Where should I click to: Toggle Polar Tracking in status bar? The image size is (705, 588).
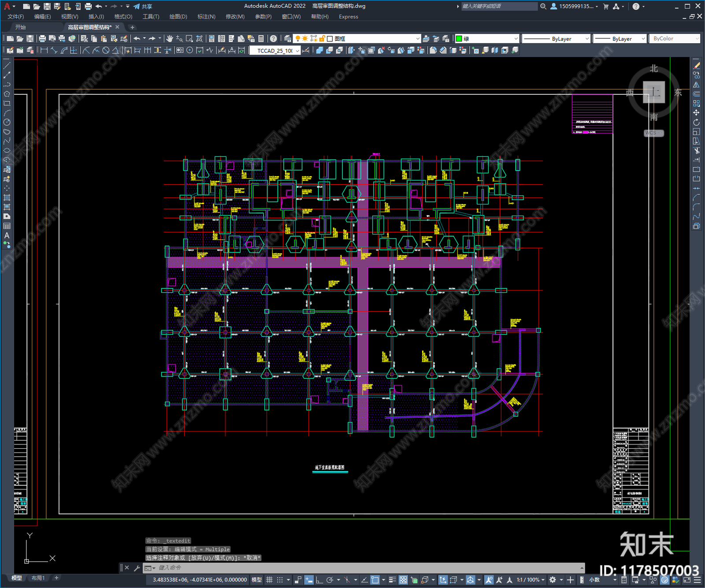[x=330, y=580]
